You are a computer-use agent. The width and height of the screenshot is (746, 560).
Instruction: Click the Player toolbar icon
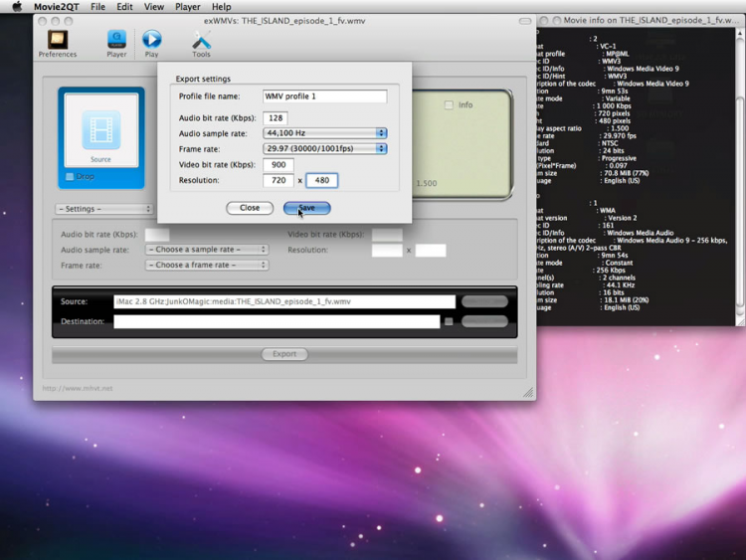(x=116, y=40)
